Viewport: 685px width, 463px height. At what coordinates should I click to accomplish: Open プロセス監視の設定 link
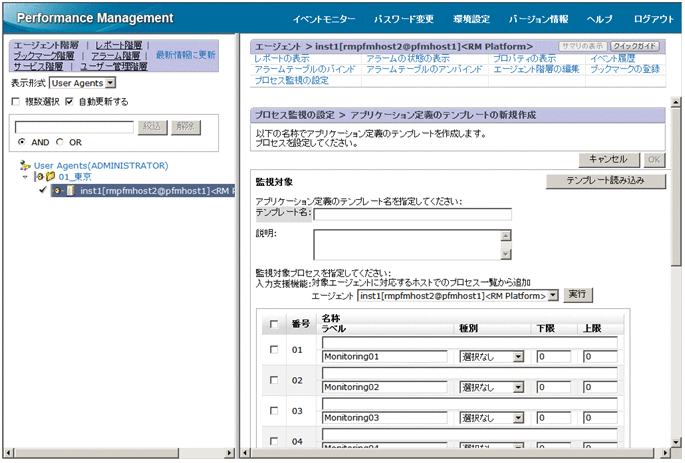coord(291,80)
